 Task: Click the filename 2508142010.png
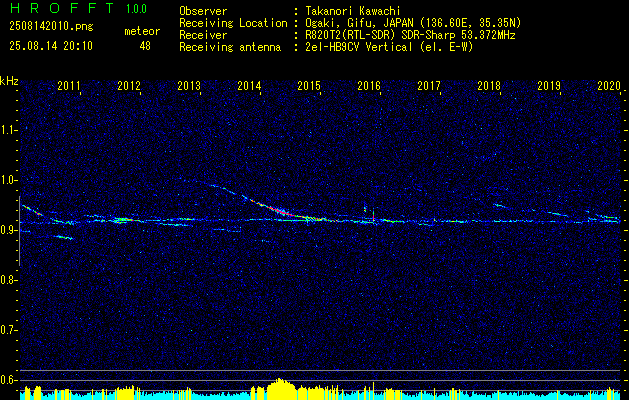coord(51,26)
